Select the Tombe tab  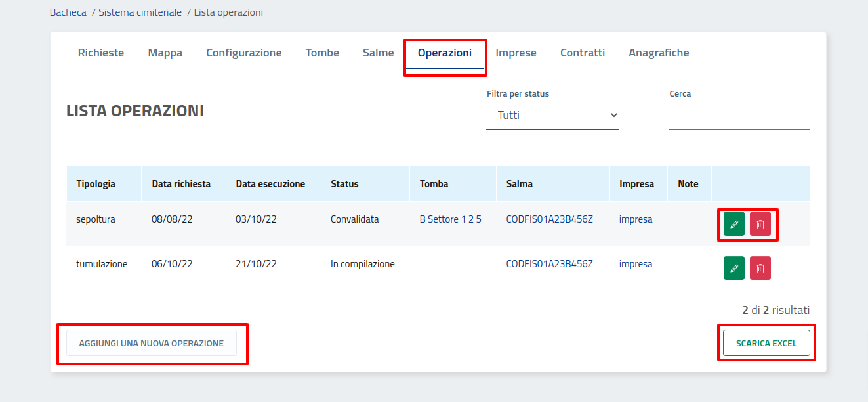pos(322,53)
